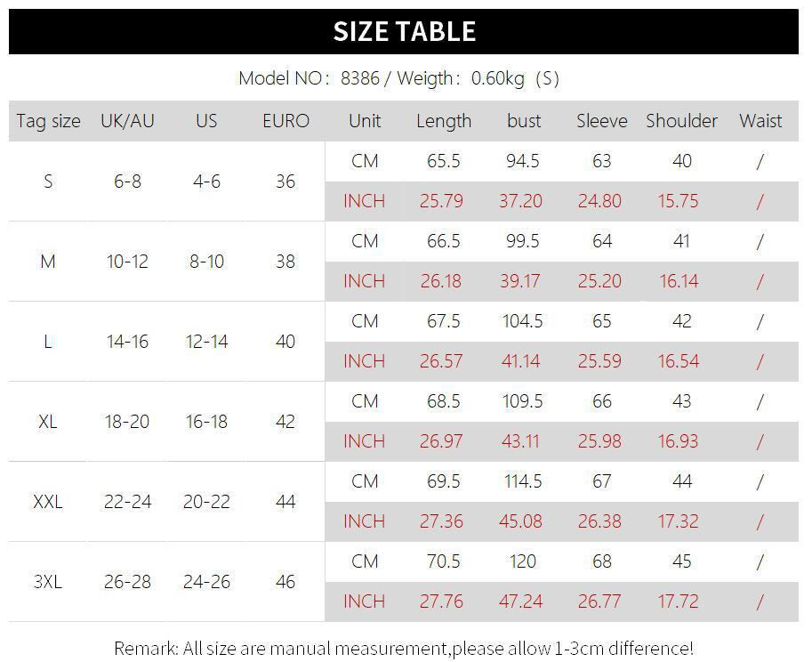
Task: Click the 104.5 bust measurement
Action: point(522,321)
